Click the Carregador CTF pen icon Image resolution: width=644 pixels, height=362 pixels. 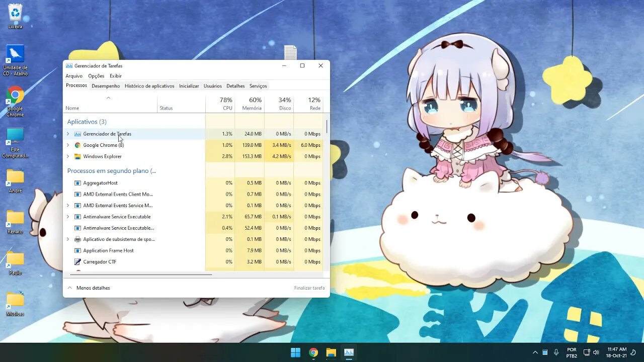[x=77, y=262]
